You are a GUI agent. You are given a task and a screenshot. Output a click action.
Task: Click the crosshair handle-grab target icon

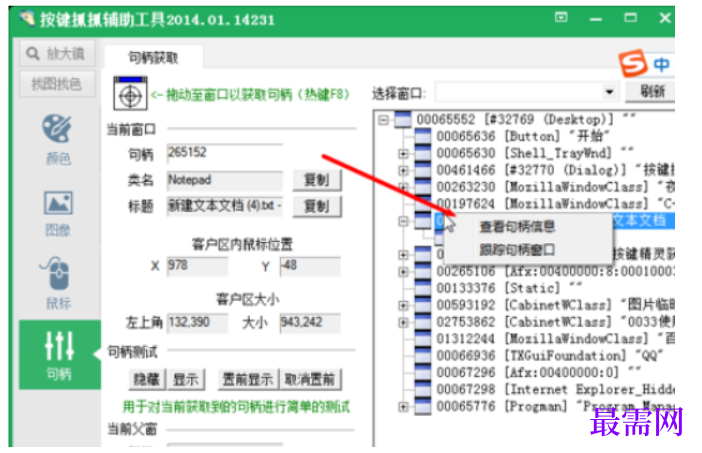[130, 94]
